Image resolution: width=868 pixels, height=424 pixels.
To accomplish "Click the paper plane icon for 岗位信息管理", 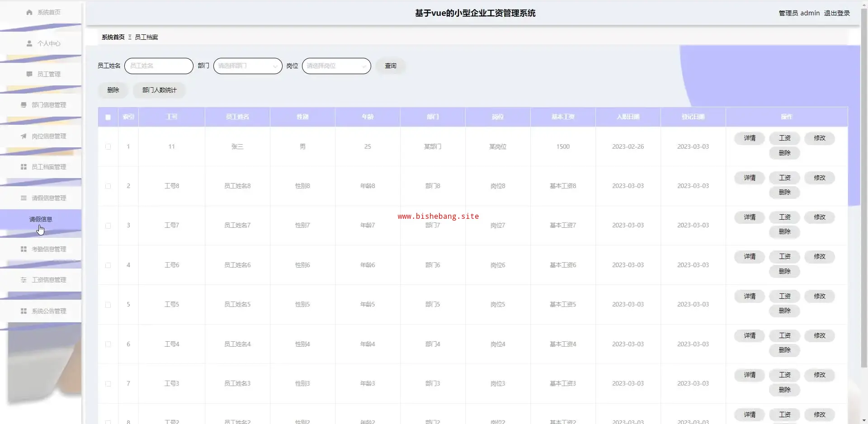I will (x=24, y=136).
